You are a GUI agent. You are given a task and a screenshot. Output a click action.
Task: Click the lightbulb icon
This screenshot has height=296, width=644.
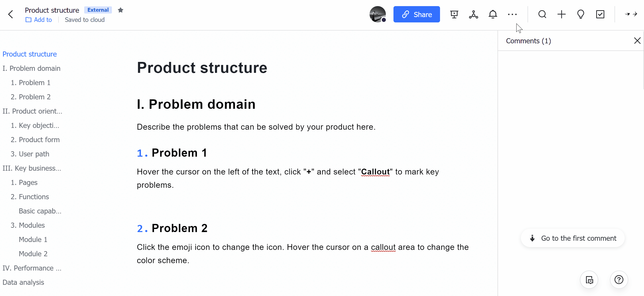pyautogui.click(x=581, y=14)
